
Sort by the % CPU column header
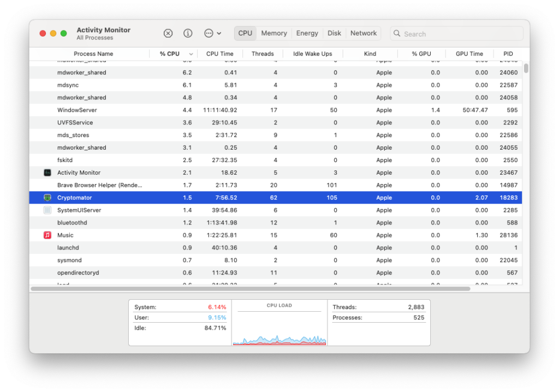click(x=170, y=54)
